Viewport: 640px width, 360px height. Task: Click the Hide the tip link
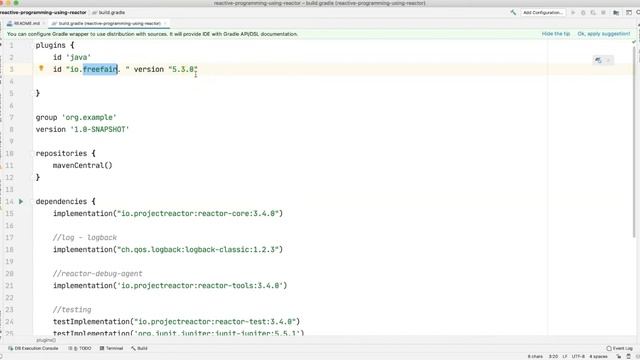pyautogui.click(x=556, y=34)
